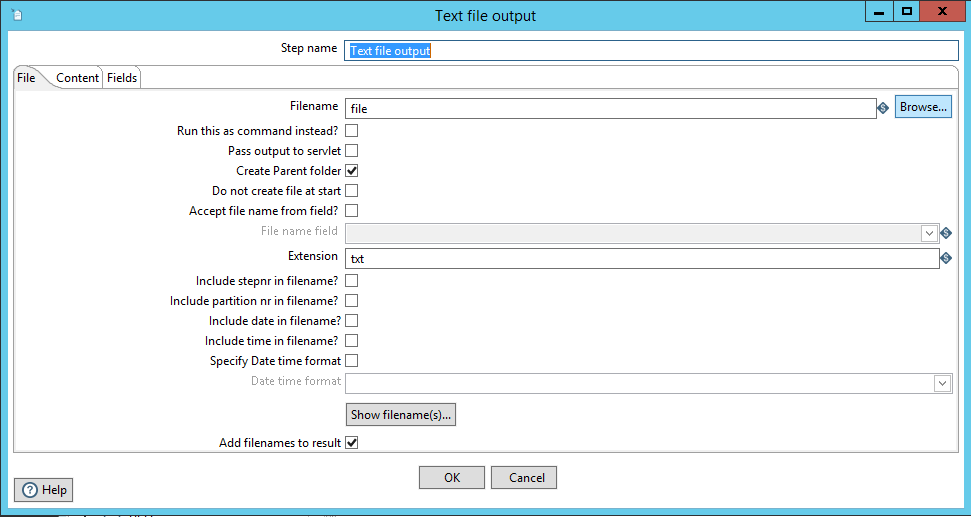Toggle 'Include date in filename?' checkbox

(352, 321)
